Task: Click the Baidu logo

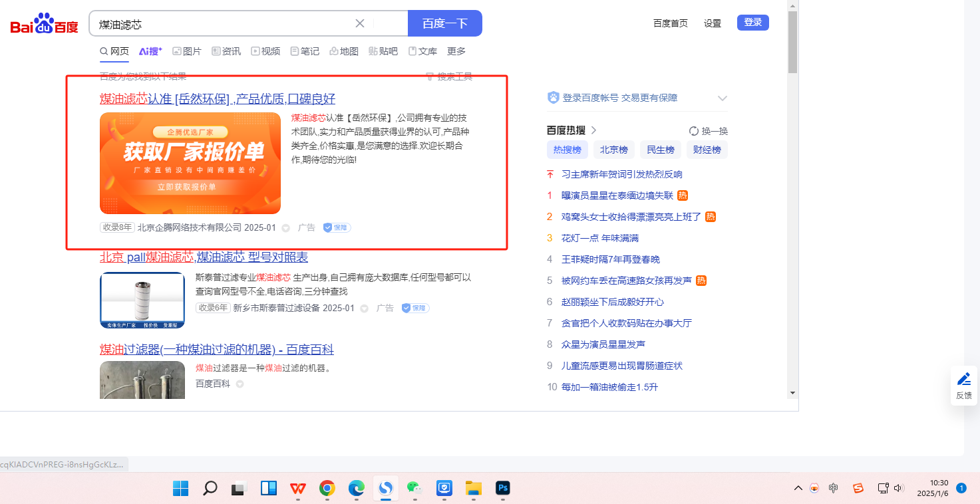Action: pos(44,25)
